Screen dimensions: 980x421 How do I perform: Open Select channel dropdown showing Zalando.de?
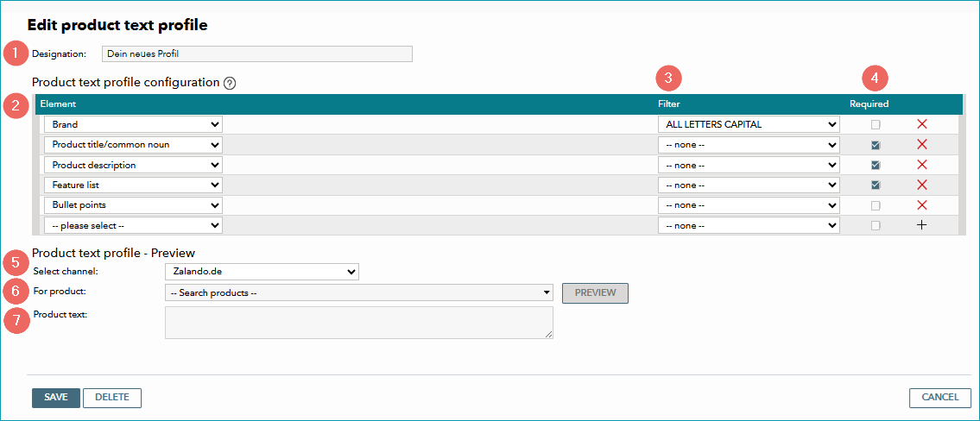tap(262, 272)
